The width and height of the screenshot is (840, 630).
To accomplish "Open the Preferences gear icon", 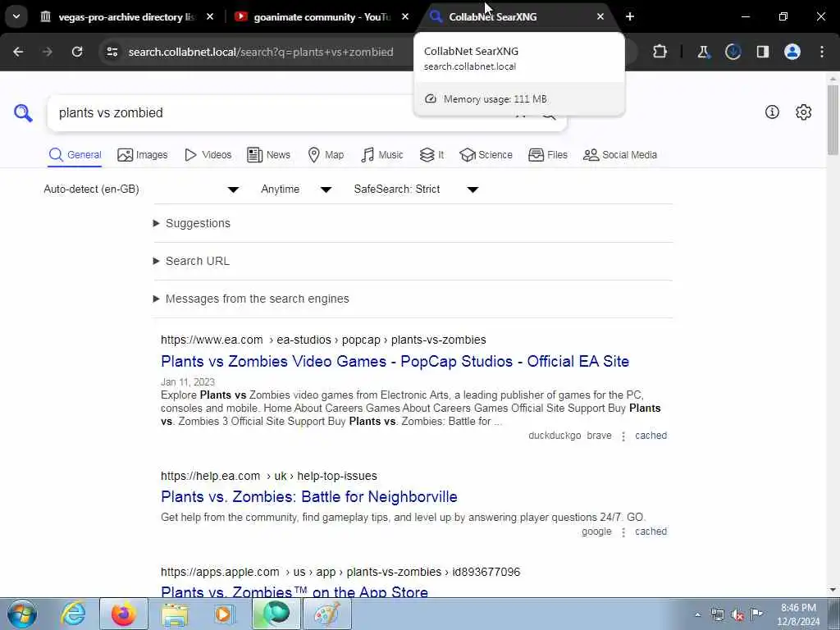I will tap(804, 112).
